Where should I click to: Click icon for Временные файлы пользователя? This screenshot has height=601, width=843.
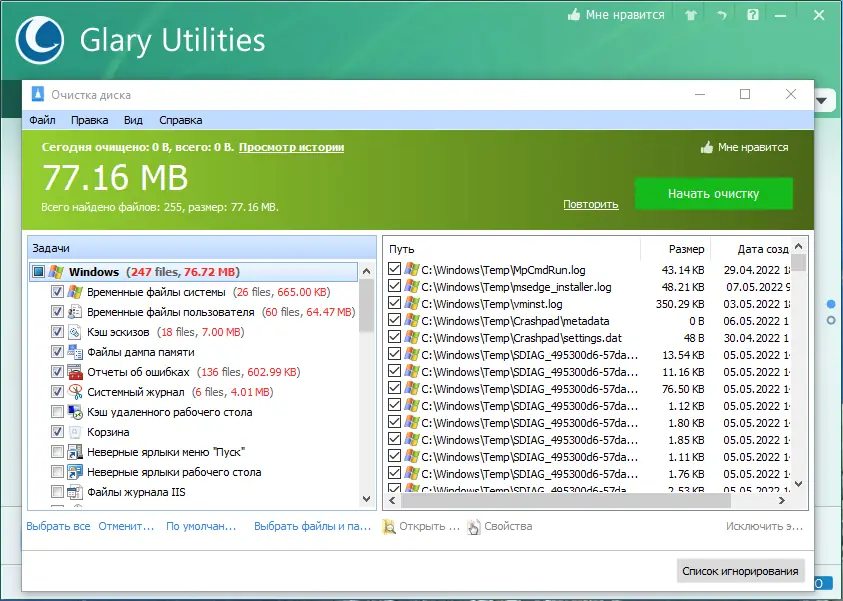click(x=75, y=312)
